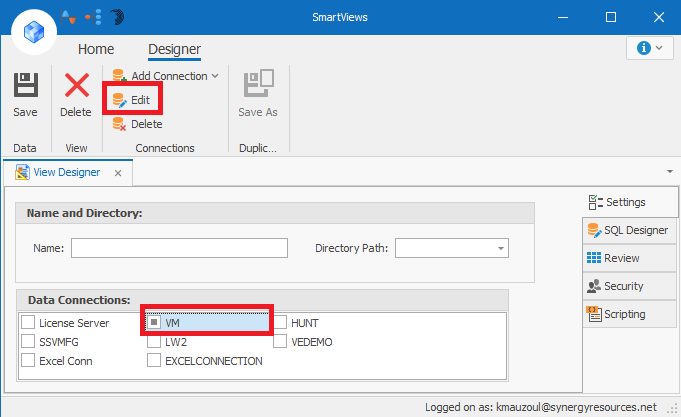Click the orange wave quick-access icon
Viewport: 681px width, 417px height.
pos(69,17)
